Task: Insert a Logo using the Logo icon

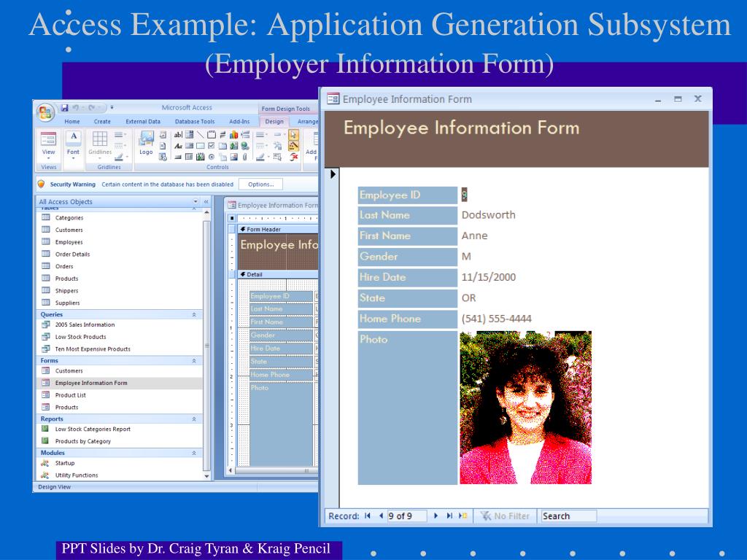Action: 147,143
